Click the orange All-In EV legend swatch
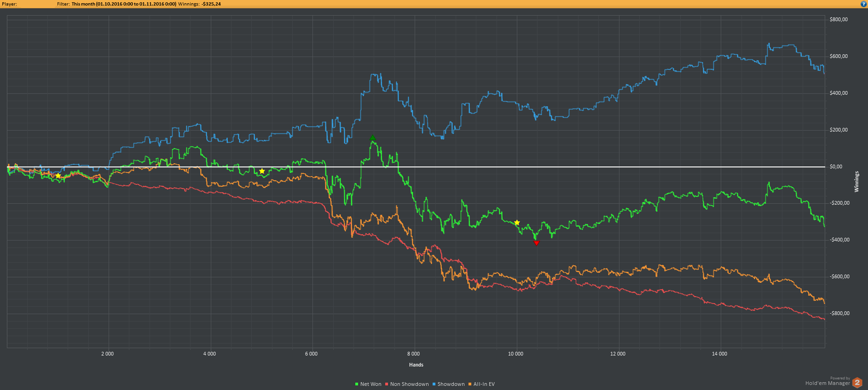Viewport: 868px width, 390px height. [x=470, y=384]
